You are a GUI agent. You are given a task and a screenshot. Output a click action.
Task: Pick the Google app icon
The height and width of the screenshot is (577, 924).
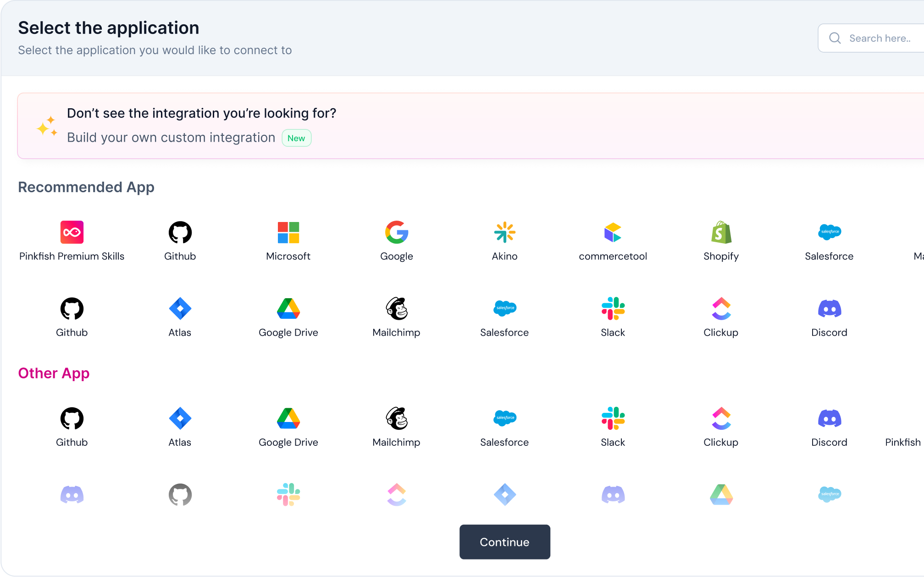pyautogui.click(x=397, y=232)
